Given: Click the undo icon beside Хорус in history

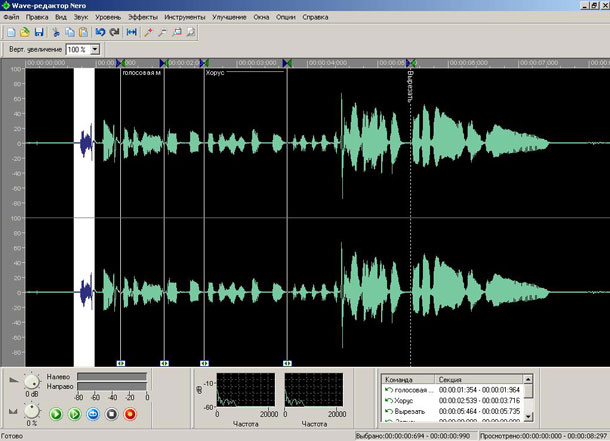Looking at the screenshot, I should 388,401.
